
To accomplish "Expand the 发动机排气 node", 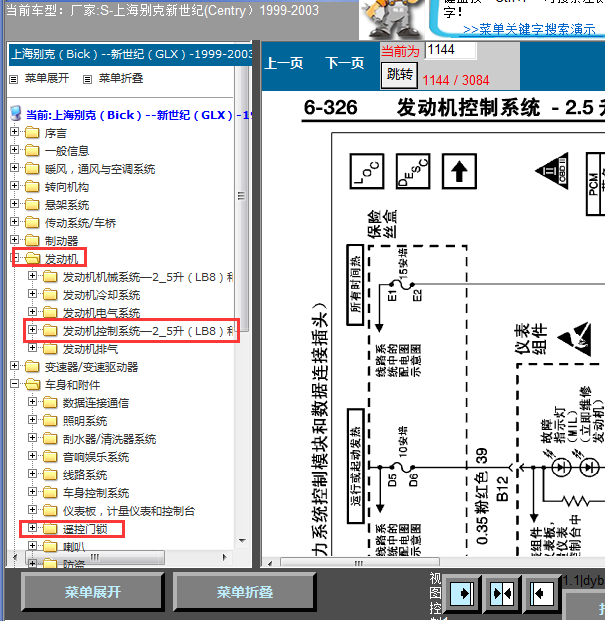I will coord(32,348).
